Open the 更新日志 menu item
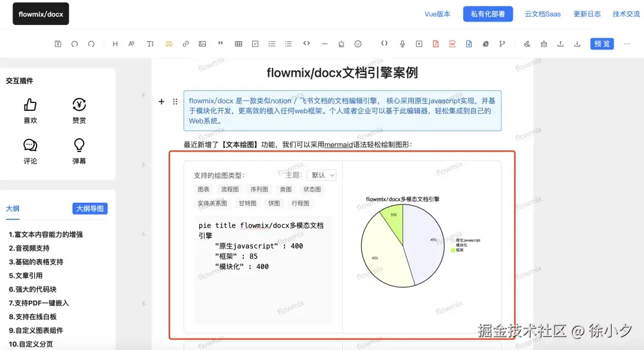Image resolution: width=644 pixels, height=350 pixels. click(587, 14)
